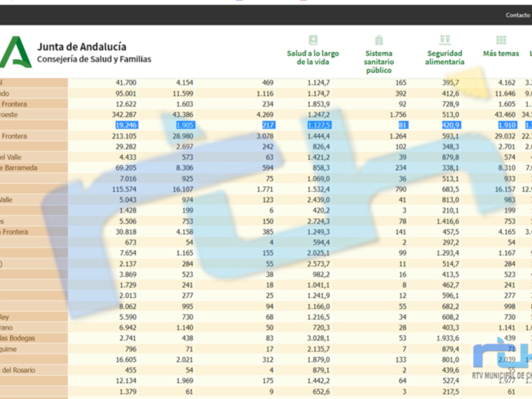Open the Contacto link in top bar
532x399 pixels.
click(517, 15)
